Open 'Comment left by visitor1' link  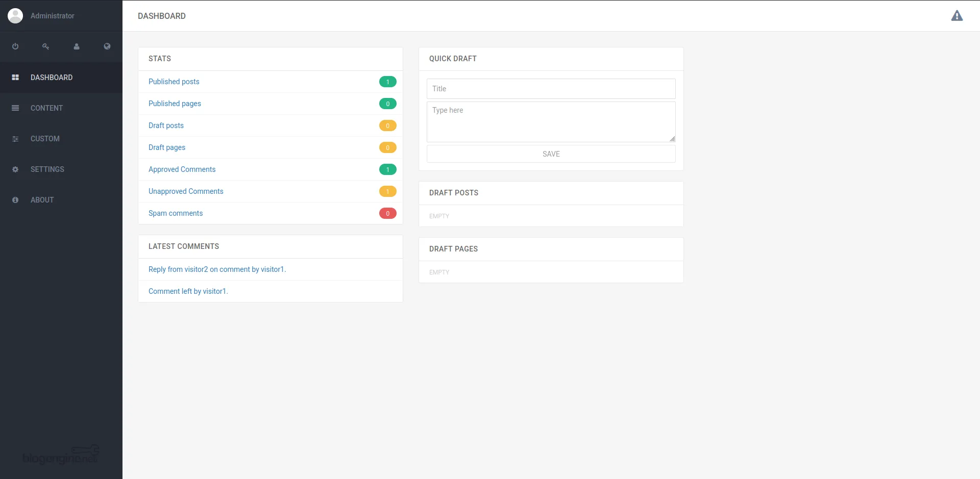188,291
